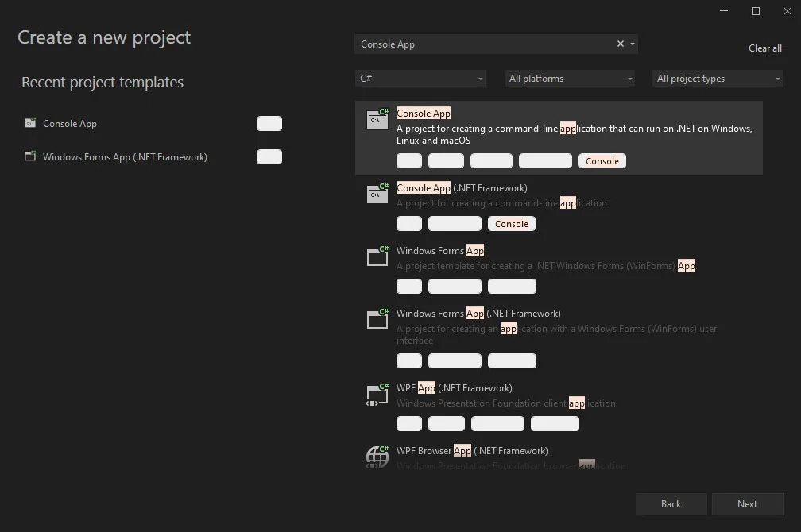
Task: Click the WPF App (.NET Framework) icon
Action: [377, 393]
